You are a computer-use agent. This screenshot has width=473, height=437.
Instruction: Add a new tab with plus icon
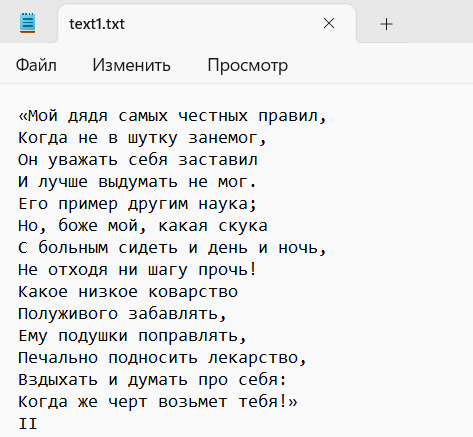[x=386, y=24]
